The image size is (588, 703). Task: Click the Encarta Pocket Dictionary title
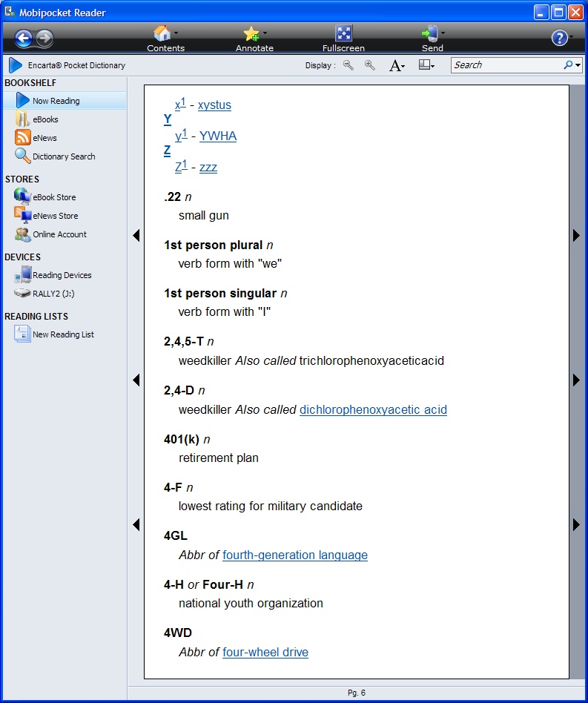[76, 65]
